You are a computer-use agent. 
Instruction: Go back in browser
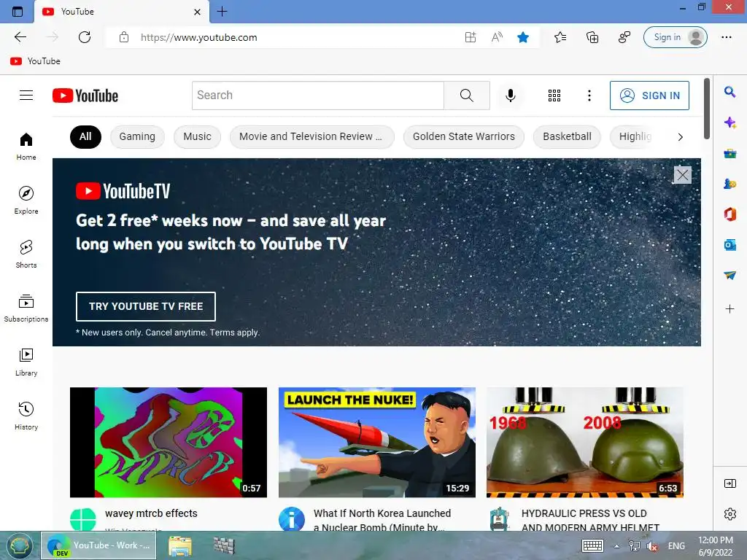20,37
